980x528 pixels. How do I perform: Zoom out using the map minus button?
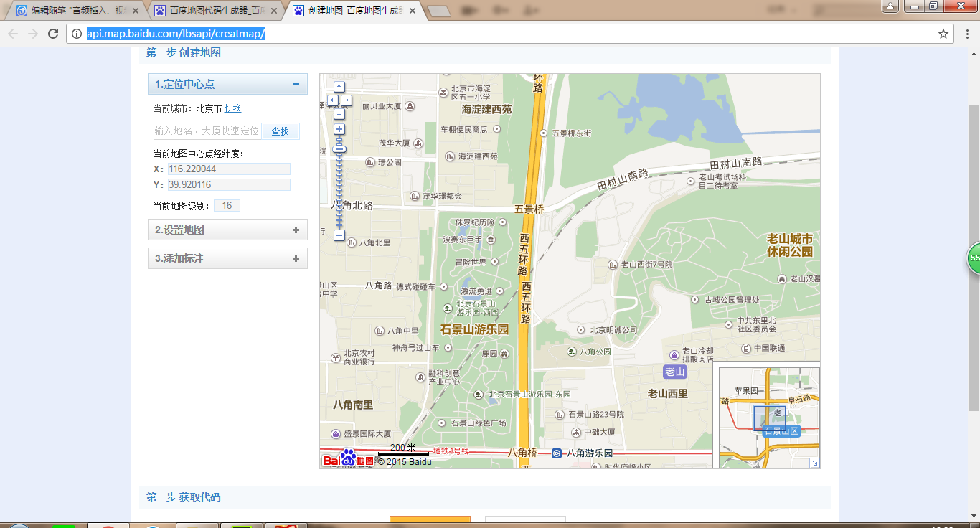339,235
